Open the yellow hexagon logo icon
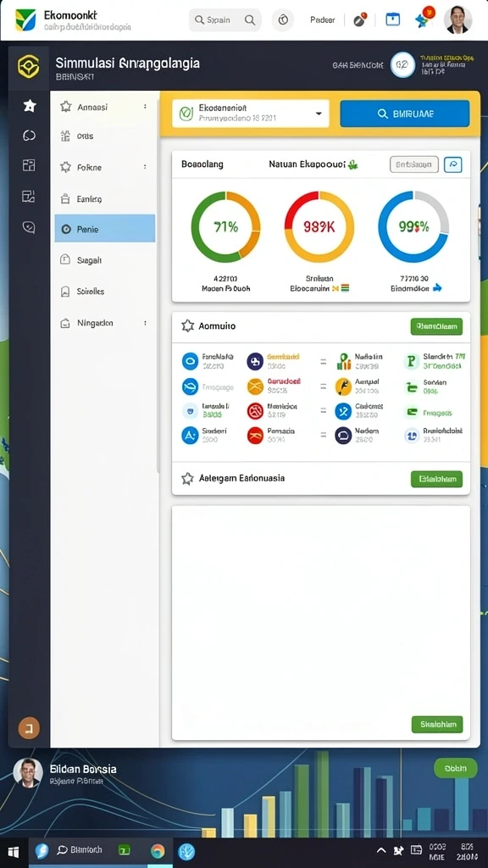488x868 pixels. 29,66
